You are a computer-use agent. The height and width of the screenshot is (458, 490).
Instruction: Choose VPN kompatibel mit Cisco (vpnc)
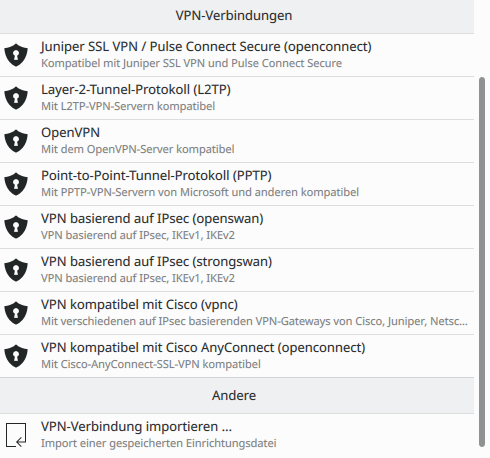(237, 313)
